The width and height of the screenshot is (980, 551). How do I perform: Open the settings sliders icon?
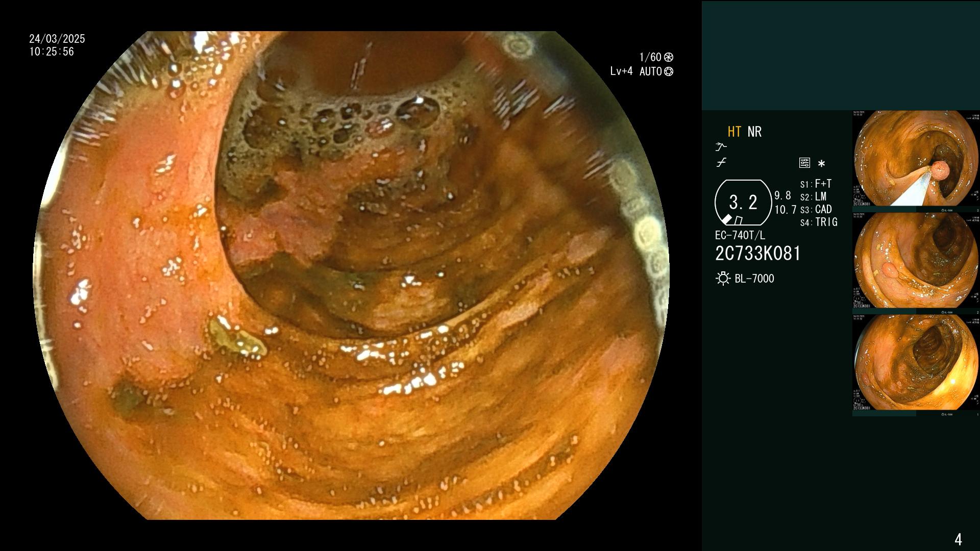(x=804, y=163)
